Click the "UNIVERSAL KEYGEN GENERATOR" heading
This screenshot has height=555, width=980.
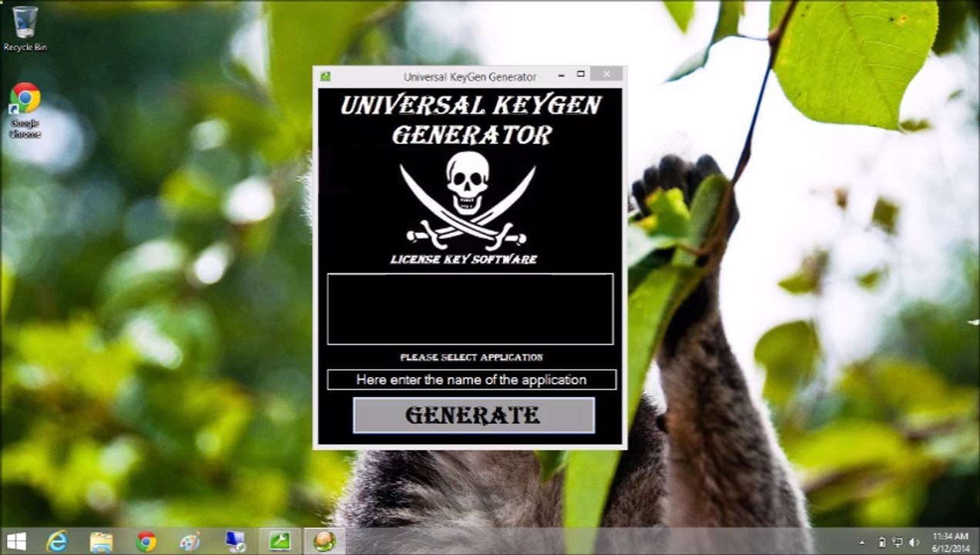click(471, 119)
